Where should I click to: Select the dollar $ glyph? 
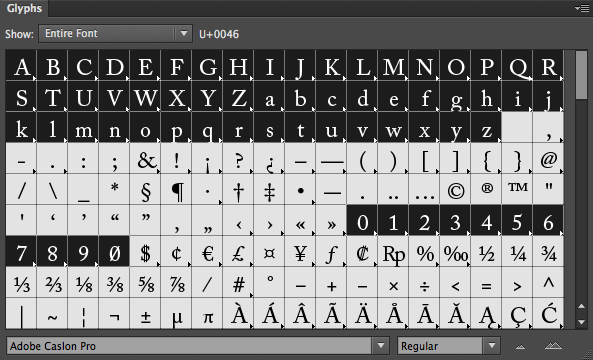[x=145, y=252]
